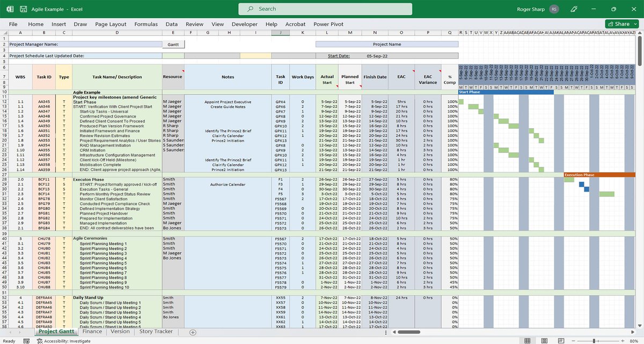Viewport: 644px width, 344px height.
Task: Click the Authorize Calendar note cell
Action: tap(228, 184)
